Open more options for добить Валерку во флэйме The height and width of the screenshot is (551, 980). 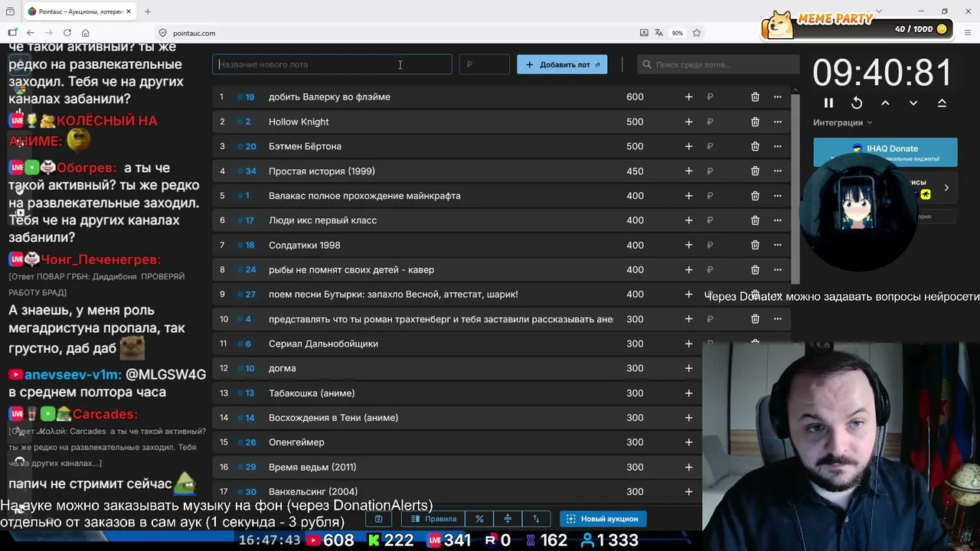(777, 96)
